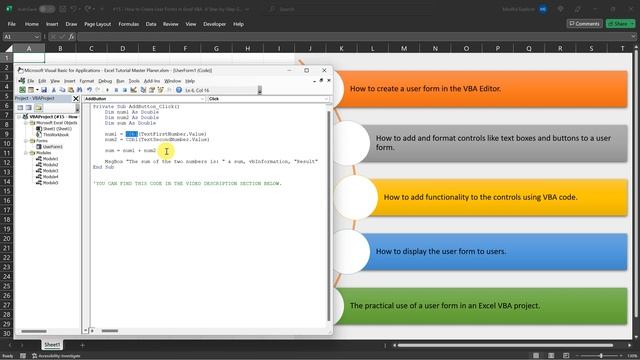The width and height of the screenshot is (640, 360).
Task: Click the zoom slider handle in status bar
Action: 601,356
